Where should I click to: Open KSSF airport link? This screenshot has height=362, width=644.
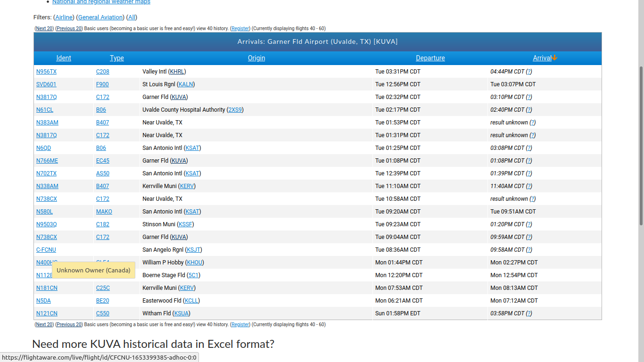(x=185, y=224)
